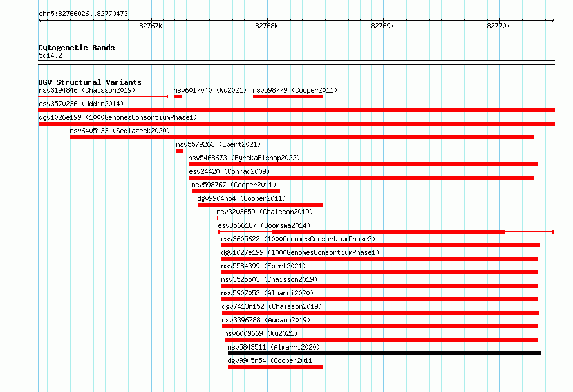Screen dimensions: 573x392
Task: Select nsv598767 (Cooper2011) label
Action: tap(234, 185)
